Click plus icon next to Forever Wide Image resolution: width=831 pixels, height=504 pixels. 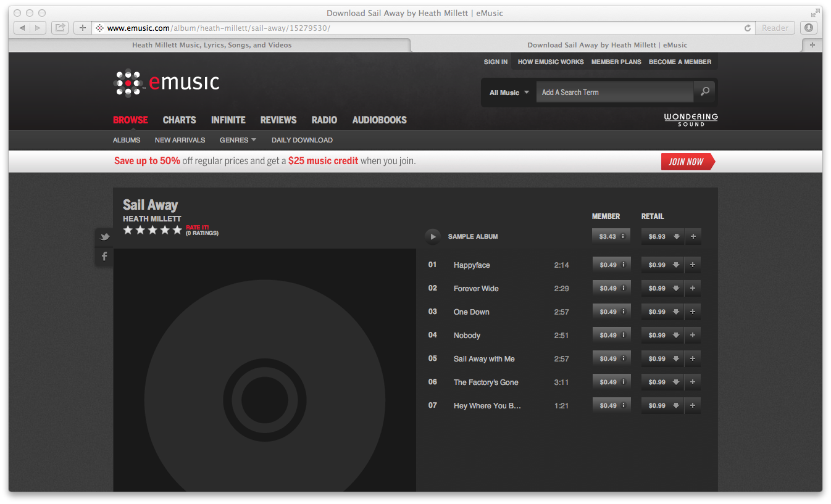693,288
